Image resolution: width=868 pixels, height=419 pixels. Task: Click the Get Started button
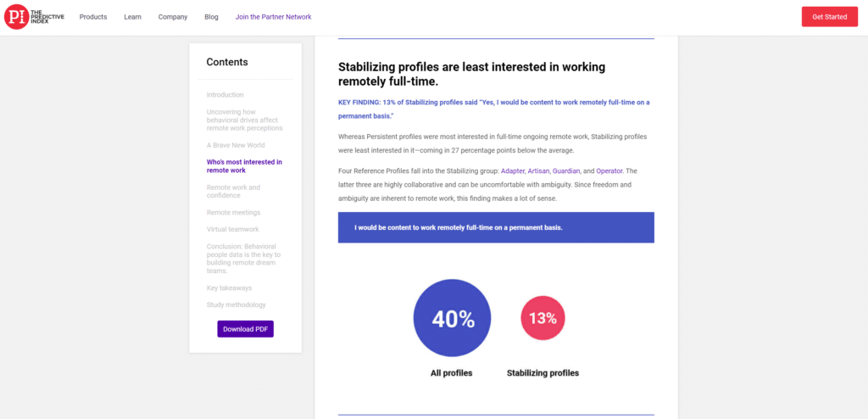pyautogui.click(x=829, y=17)
